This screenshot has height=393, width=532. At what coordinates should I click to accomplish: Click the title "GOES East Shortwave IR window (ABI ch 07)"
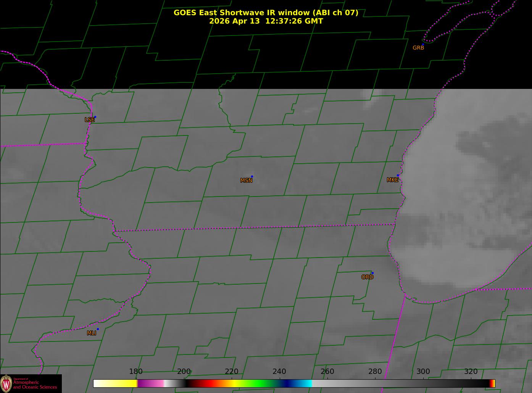coord(266,13)
